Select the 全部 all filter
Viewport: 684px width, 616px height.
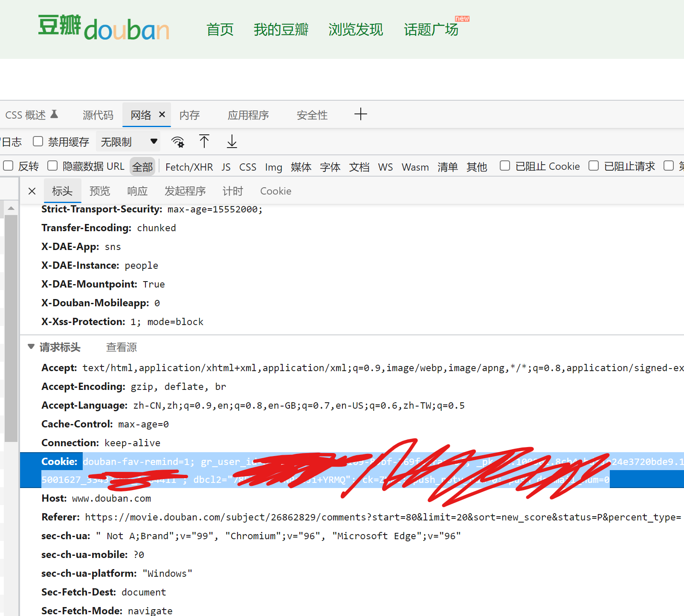point(142,167)
